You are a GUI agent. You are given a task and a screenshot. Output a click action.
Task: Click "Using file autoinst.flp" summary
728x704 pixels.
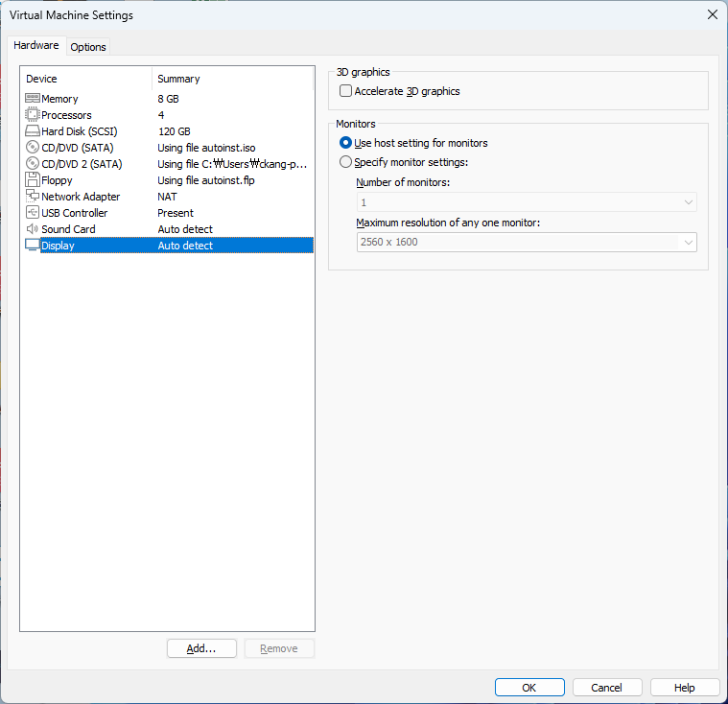coord(205,180)
